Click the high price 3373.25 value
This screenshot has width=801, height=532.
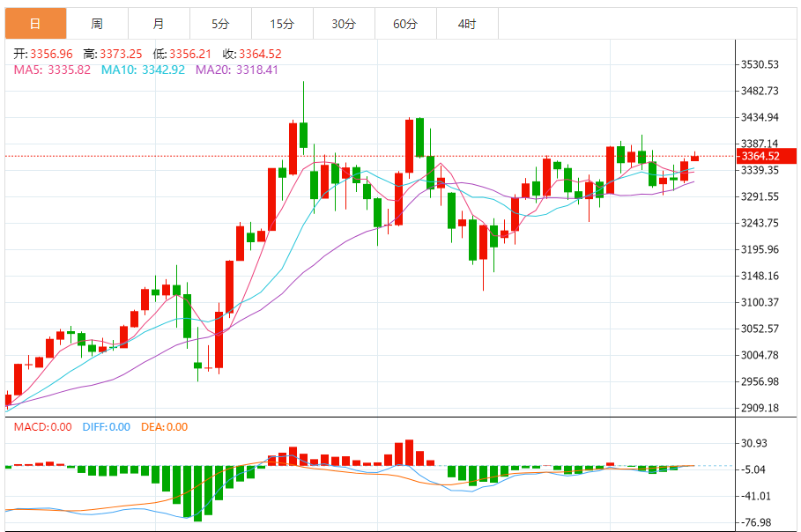tap(121, 54)
